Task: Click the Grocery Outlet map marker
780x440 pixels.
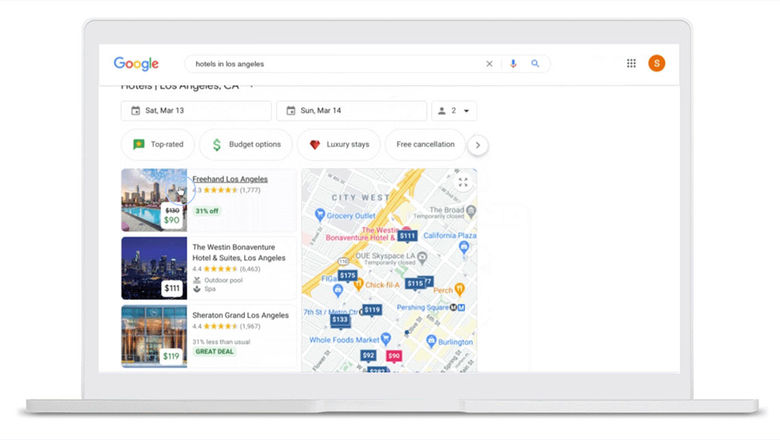Action: coord(320,215)
